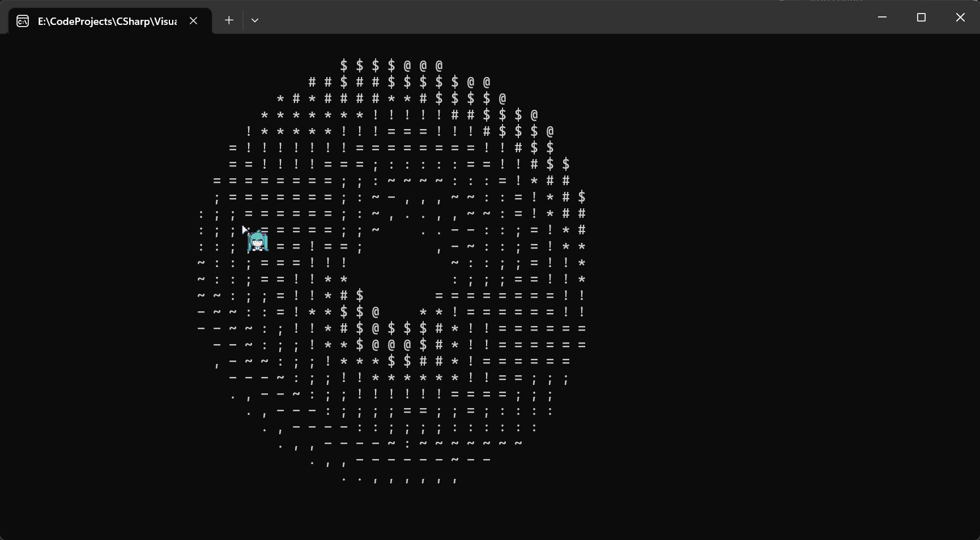The height and width of the screenshot is (540, 980).
Task: Expand the new tab profile dropdown
Action: pyautogui.click(x=255, y=20)
